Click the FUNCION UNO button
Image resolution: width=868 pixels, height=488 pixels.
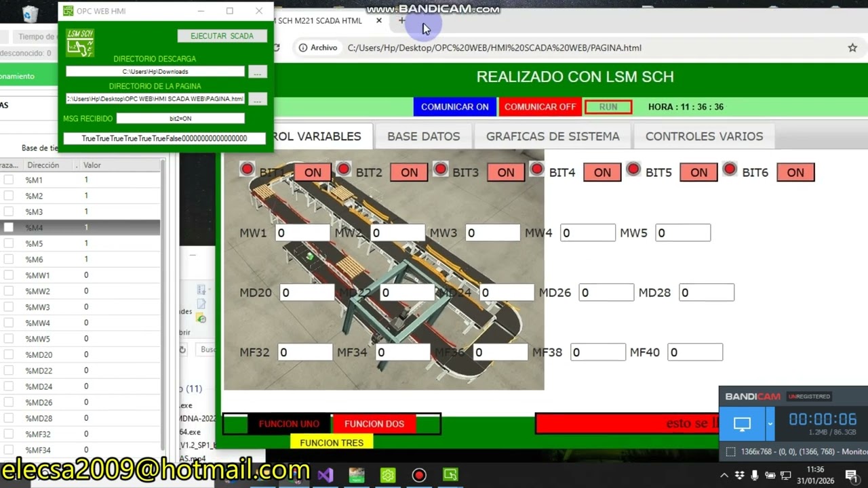pos(289,424)
